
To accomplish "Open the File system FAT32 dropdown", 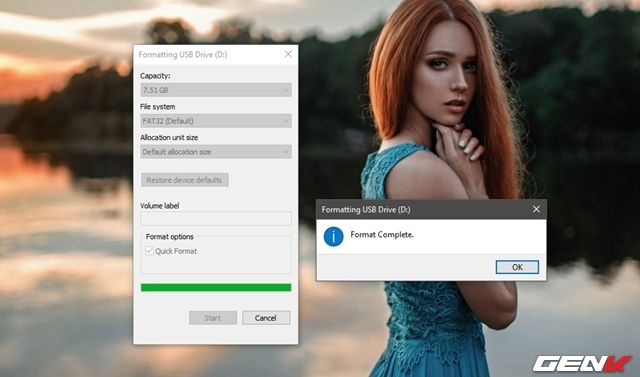I will [x=216, y=121].
